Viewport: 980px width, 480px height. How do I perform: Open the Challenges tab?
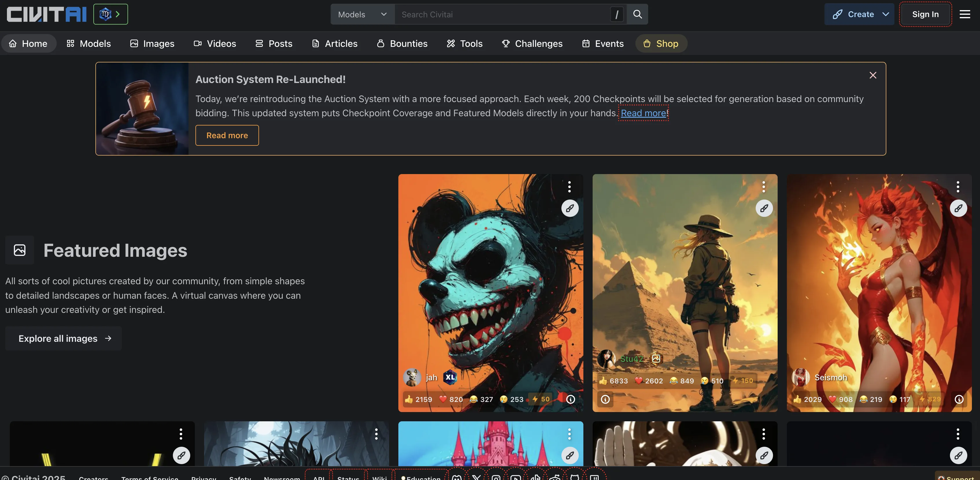[x=532, y=43]
